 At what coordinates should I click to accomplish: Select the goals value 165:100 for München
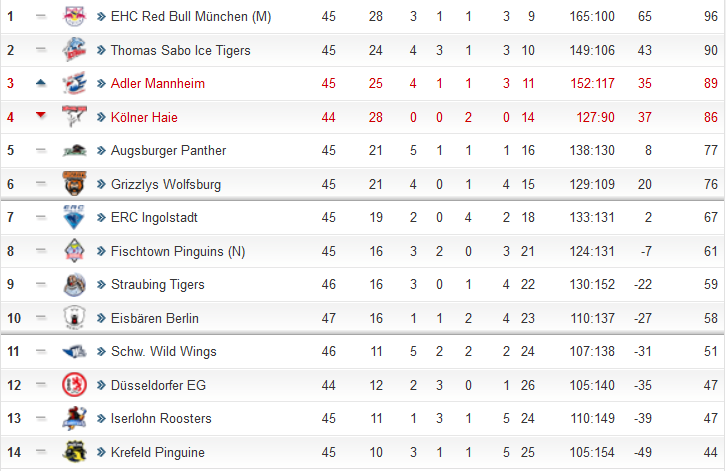(x=592, y=17)
